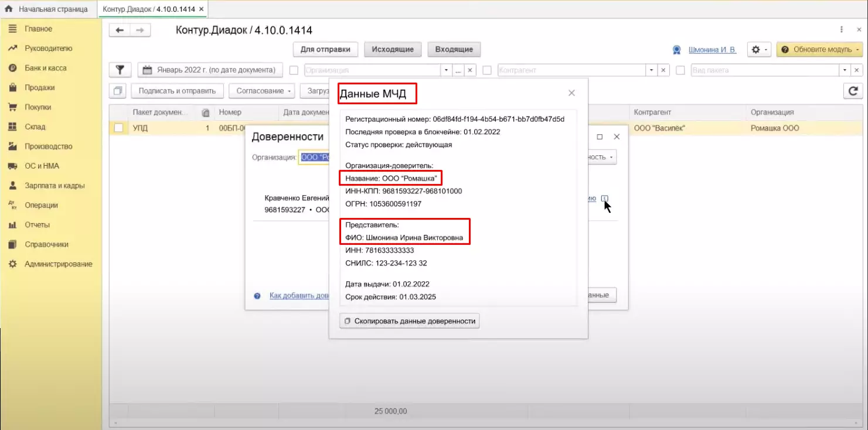Click the Контрагент filter input field
This screenshot has width=868, height=430.
pos(571,70)
